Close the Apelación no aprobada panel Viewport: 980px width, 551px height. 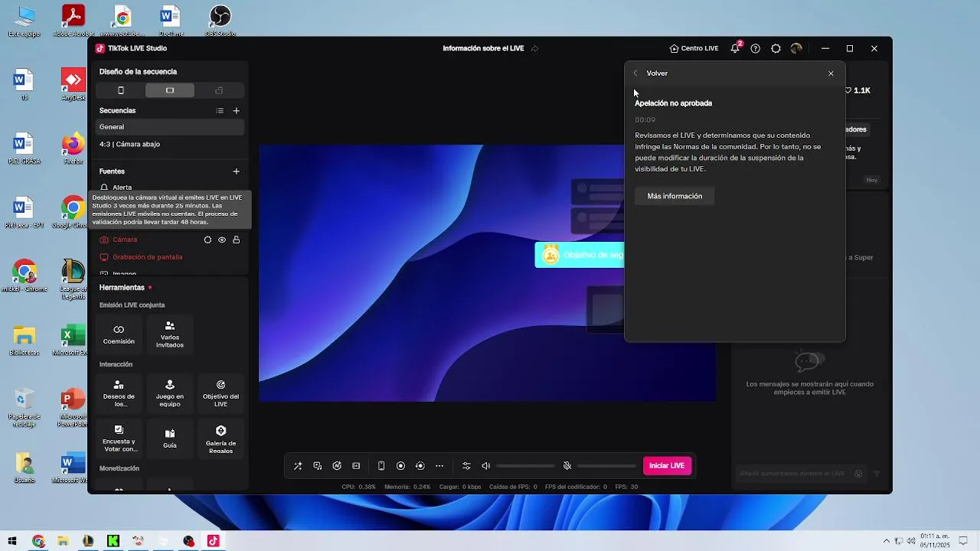[831, 73]
